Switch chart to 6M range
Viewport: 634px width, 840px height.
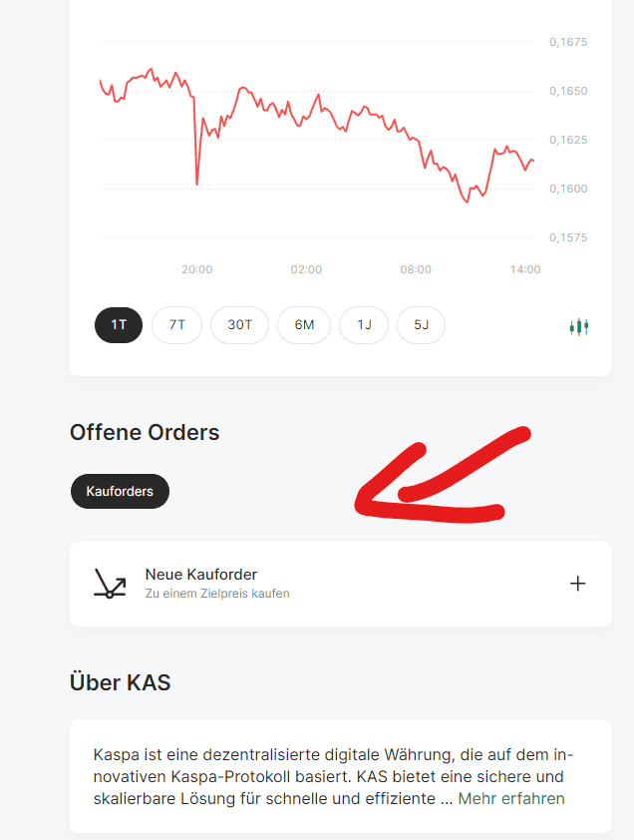[304, 324]
